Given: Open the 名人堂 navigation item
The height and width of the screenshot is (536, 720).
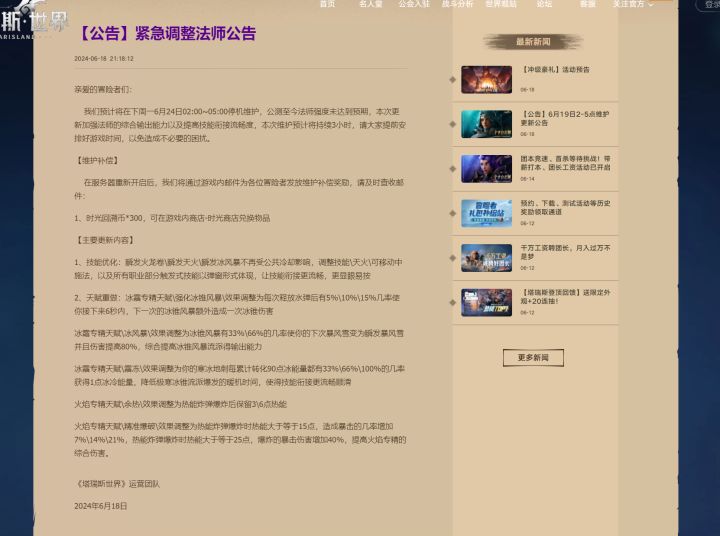Looking at the screenshot, I should pyautogui.click(x=371, y=4).
